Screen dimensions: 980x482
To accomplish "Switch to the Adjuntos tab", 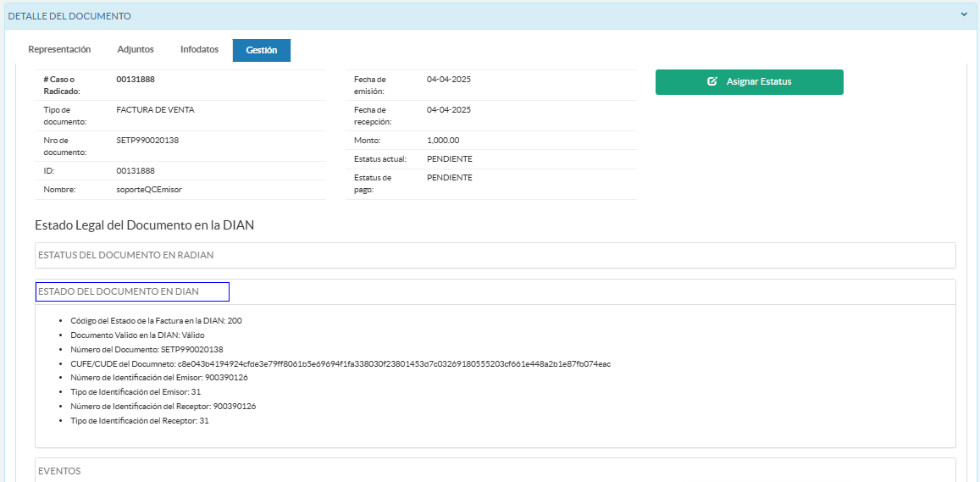I will tap(136, 50).
